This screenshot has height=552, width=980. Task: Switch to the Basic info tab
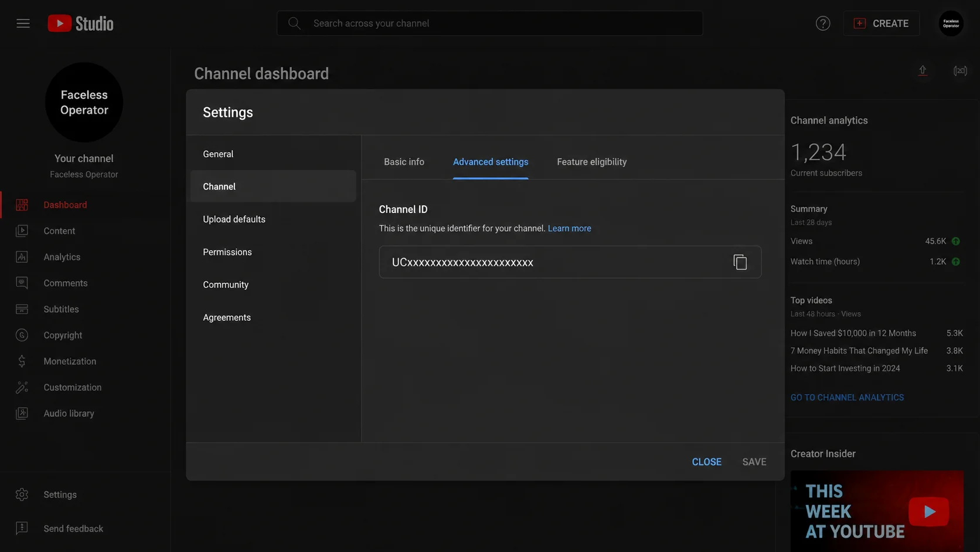404,162
